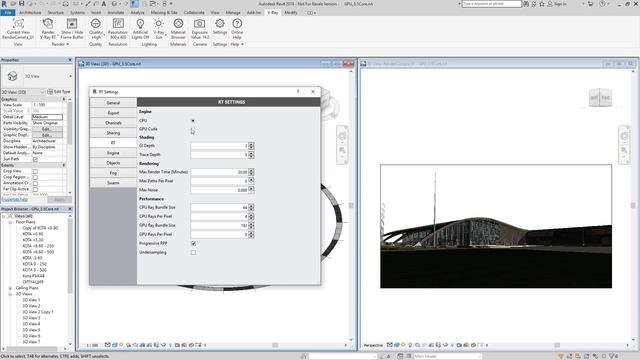
Task: Click the Max Noise input field
Action: [220, 190]
